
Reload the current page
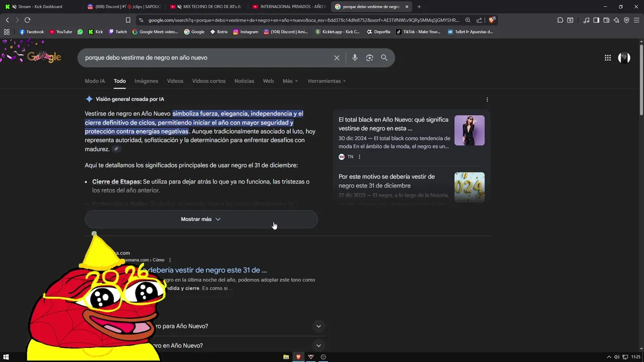[27, 20]
